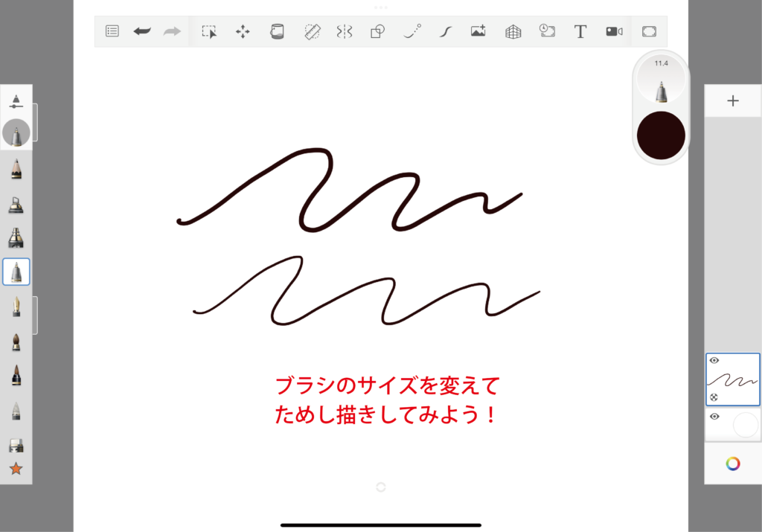Import an image with the add-picture icon
This screenshot has height=532, width=762.
click(x=478, y=31)
